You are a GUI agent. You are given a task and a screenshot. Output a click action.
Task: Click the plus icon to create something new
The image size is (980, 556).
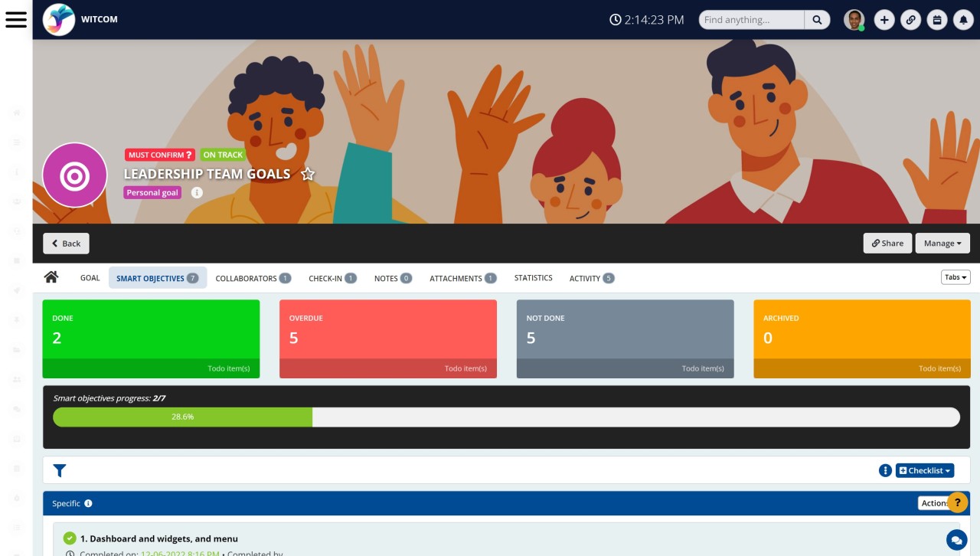tap(884, 19)
